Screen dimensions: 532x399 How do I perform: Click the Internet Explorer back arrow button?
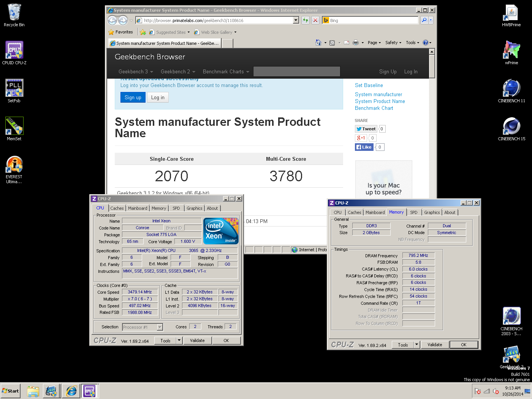tap(112, 20)
